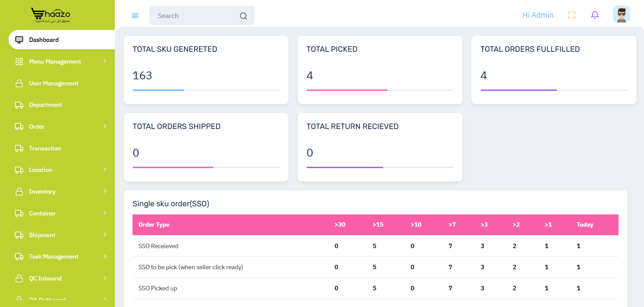Select the SSO to be pick row label
Screen dimensions: 644x307
(191, 267)
